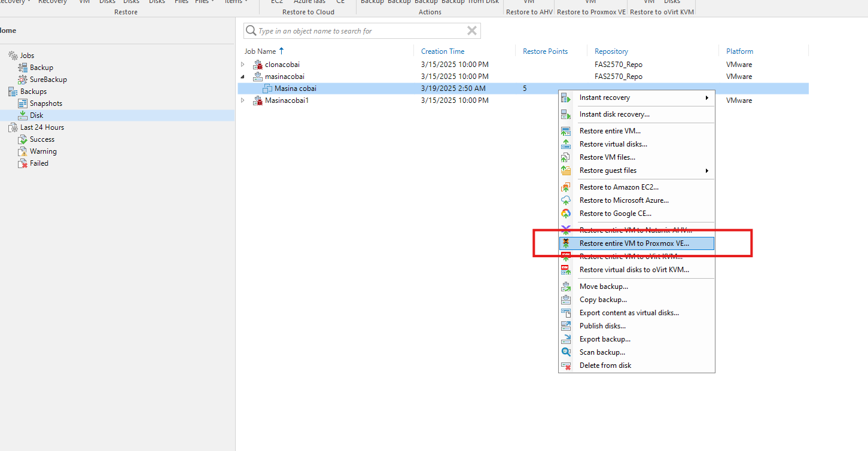Click the Restore virtual disks to oVirt KVM icon
This screenshot has height=451, width=868.
coord(566,270)
